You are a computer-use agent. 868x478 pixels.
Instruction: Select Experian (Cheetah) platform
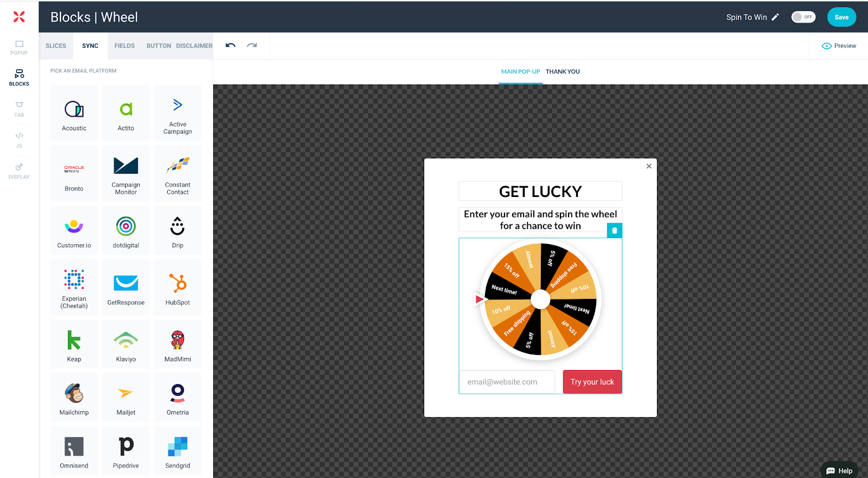(x=74, y=287)
